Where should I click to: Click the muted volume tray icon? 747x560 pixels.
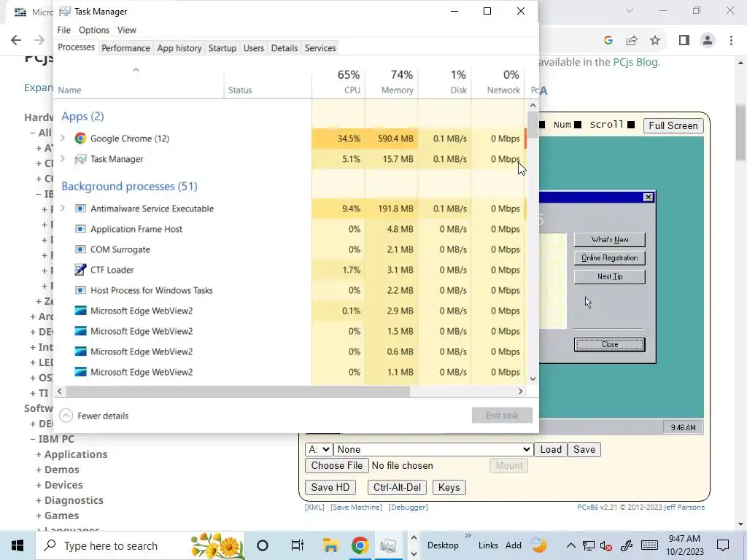(606, 545)
